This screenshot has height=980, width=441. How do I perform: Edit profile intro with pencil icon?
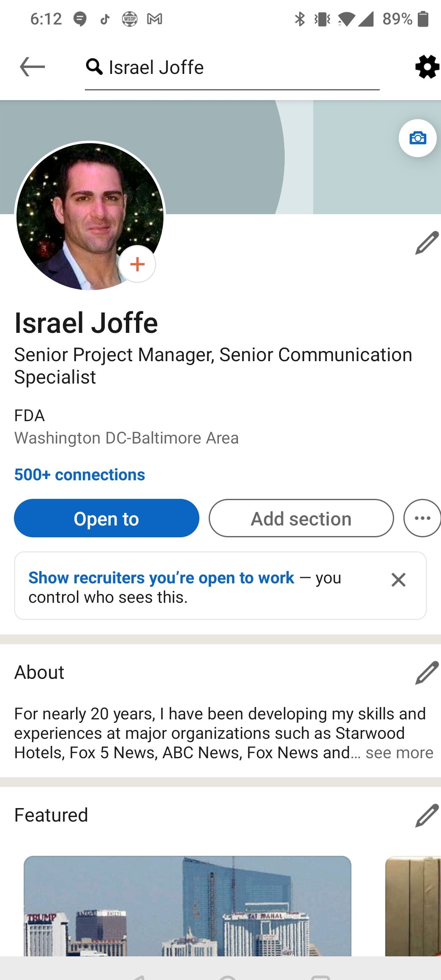coord(427,243)
